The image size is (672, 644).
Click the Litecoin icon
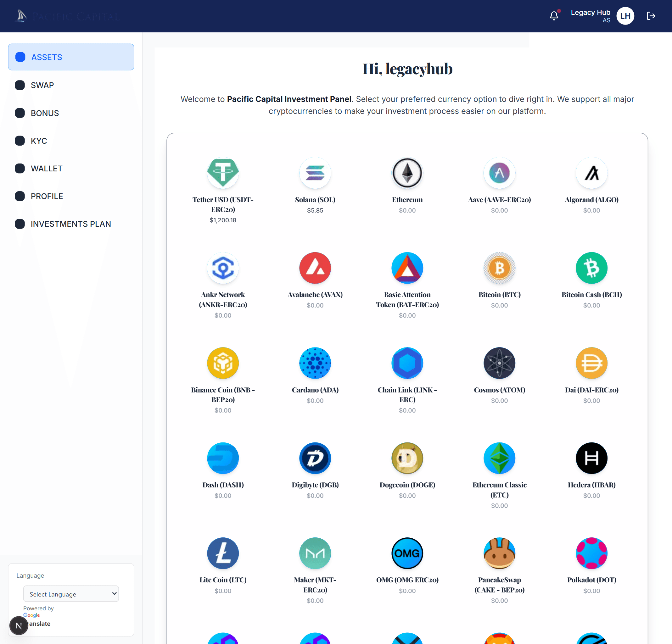click(223, 553)
